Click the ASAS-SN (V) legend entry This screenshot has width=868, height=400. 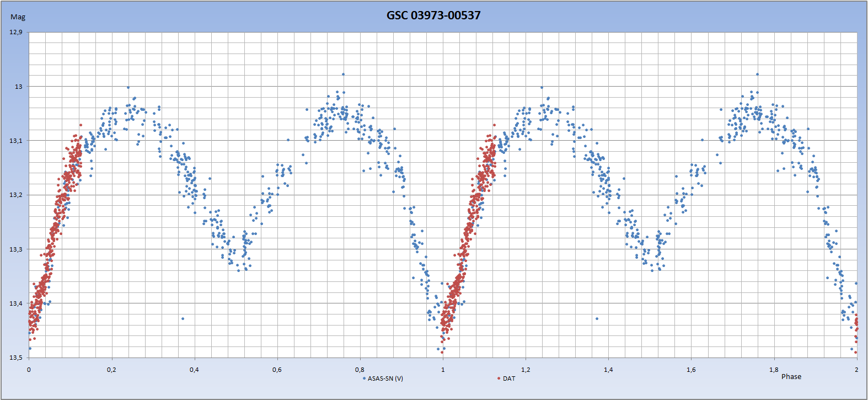[x=385, y=378]
